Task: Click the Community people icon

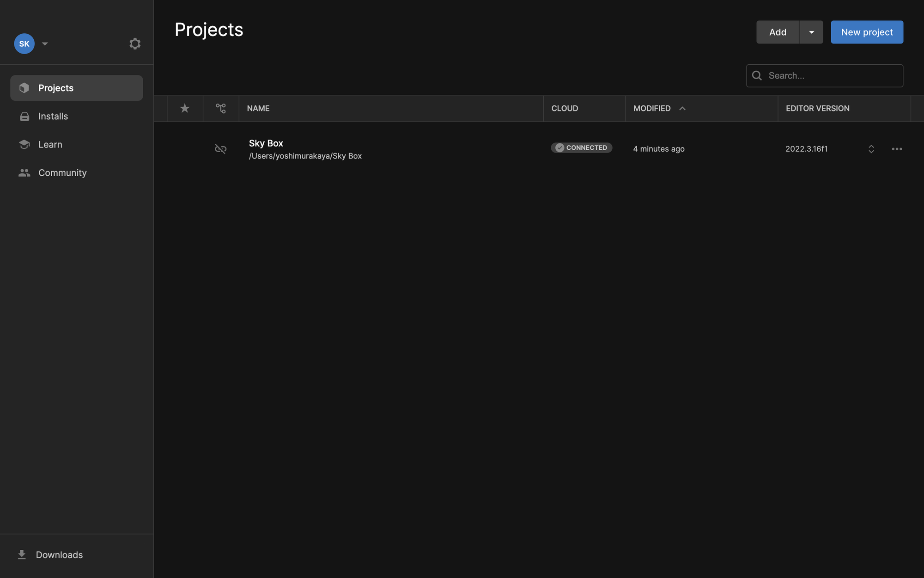Action: coord(24,172)
